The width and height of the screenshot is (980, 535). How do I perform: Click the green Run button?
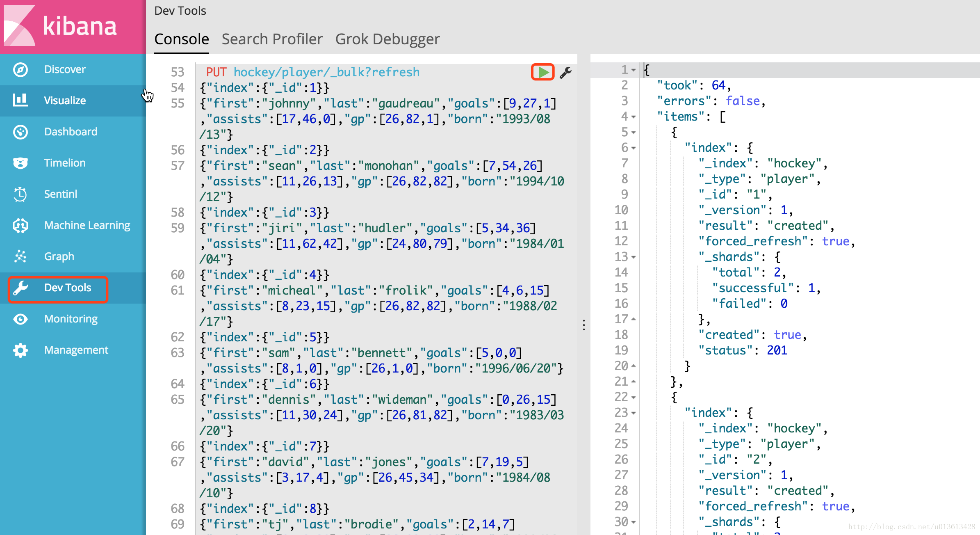click(x=542, y=72)
